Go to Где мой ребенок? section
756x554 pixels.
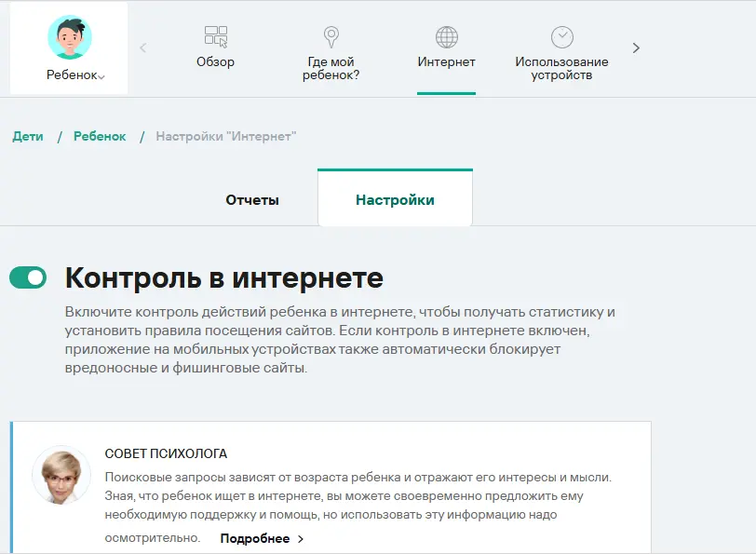(x=331, y=69)
